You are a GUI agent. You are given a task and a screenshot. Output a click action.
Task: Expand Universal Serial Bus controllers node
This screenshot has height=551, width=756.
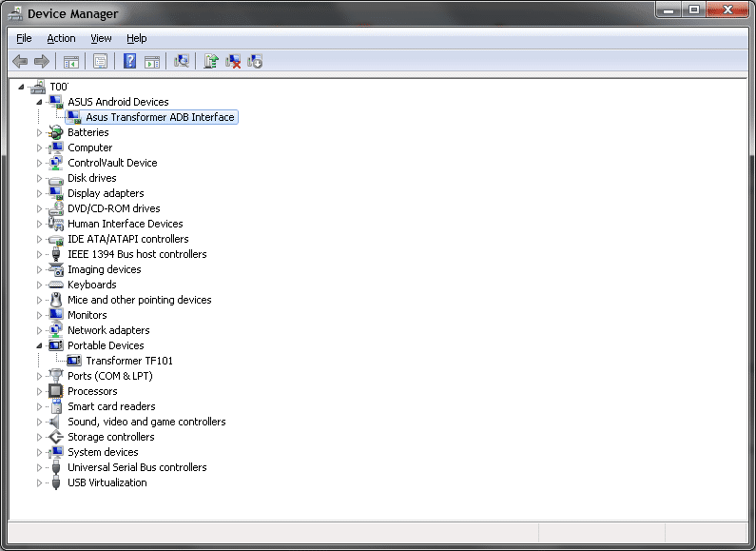39,467
